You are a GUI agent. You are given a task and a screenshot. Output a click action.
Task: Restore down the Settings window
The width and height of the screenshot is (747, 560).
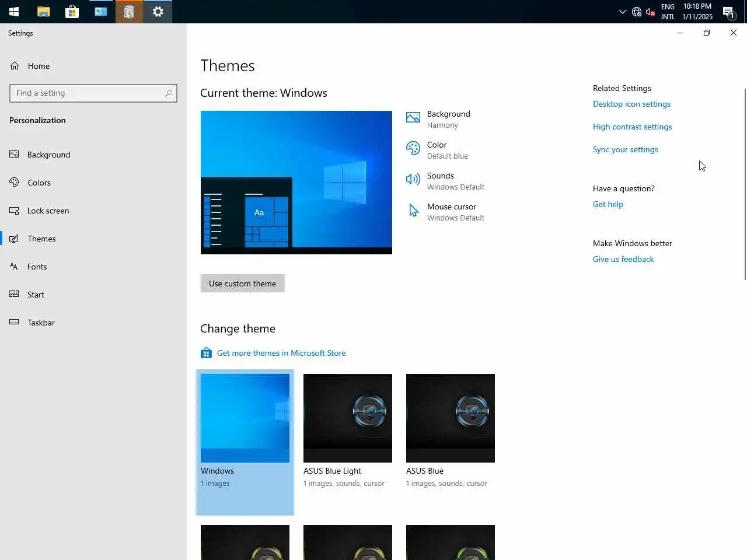706,33
